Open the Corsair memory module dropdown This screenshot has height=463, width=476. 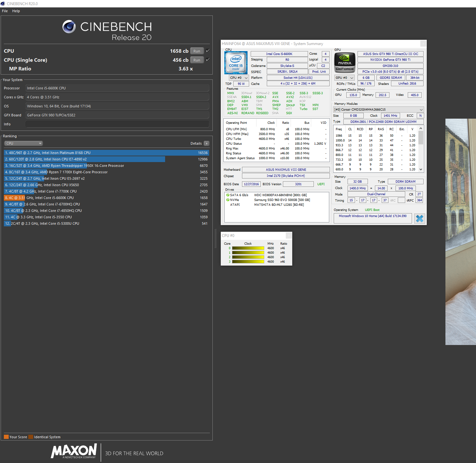click(378, 110)
